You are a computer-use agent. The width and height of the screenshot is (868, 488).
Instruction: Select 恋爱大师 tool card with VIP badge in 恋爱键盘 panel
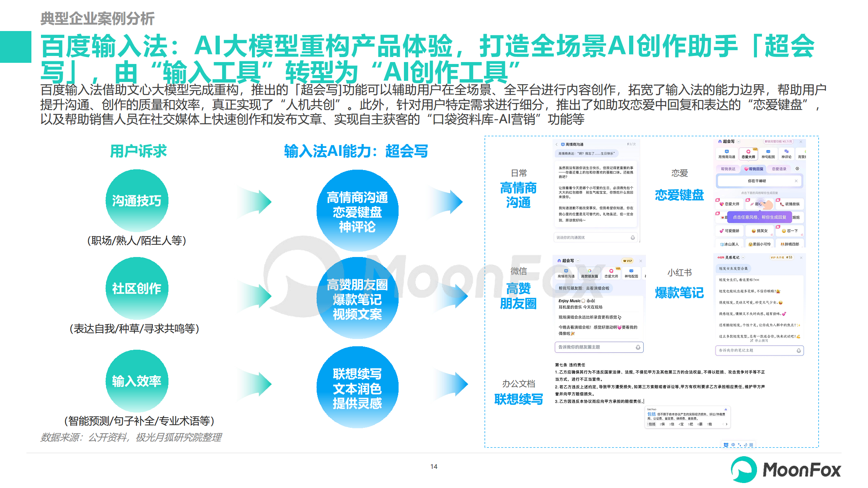pyautogui.click(x=748, y=154)
